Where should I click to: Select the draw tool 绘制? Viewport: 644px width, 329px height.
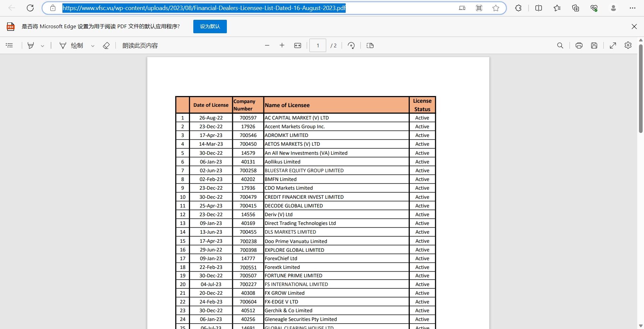coord(71,45)
